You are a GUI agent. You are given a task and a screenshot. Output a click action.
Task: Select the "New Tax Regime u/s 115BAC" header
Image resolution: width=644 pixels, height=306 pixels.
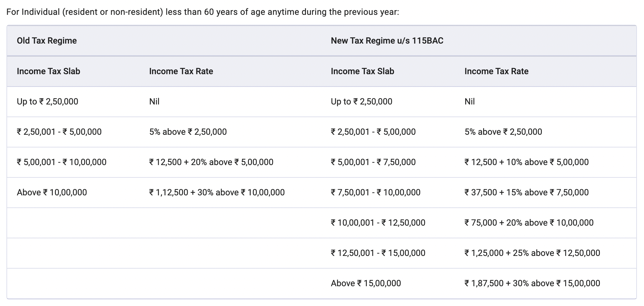(387, 41)
